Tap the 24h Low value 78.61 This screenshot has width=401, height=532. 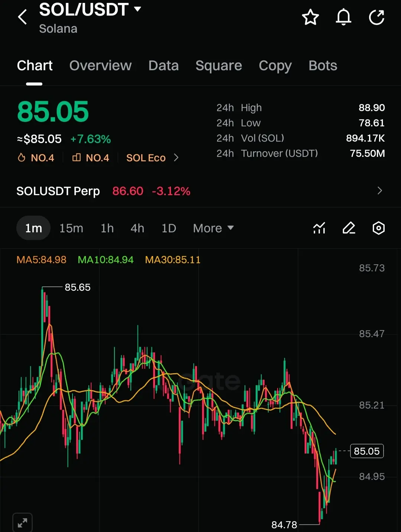coord(372,123)
